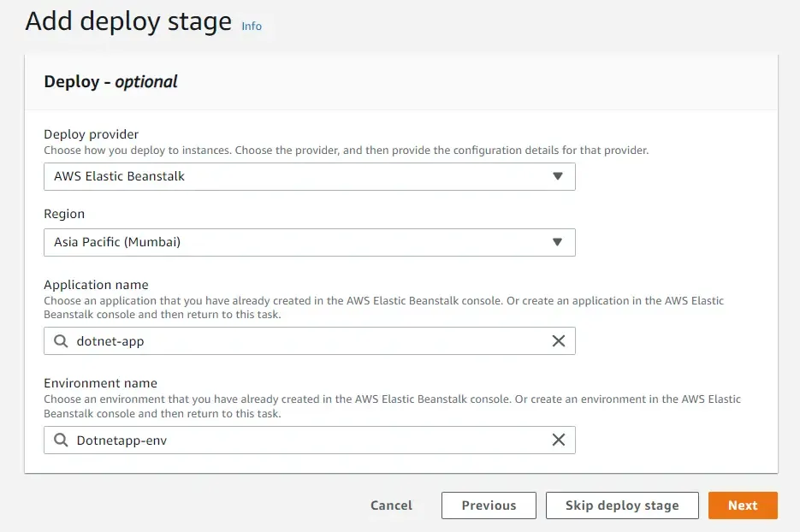
Task: Click the Region dropdown arrow
Action: (x=558, y=242)
